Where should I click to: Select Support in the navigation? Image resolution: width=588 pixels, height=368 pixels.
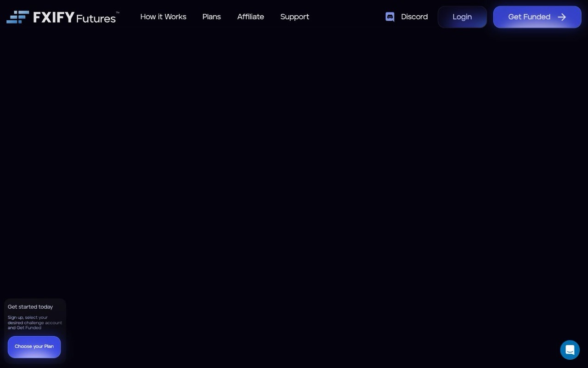(294, 17)
